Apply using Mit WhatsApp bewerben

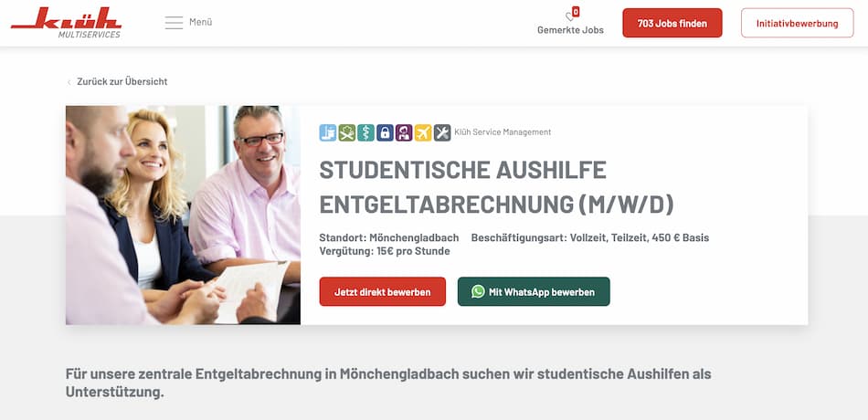(x=534, y=291)
